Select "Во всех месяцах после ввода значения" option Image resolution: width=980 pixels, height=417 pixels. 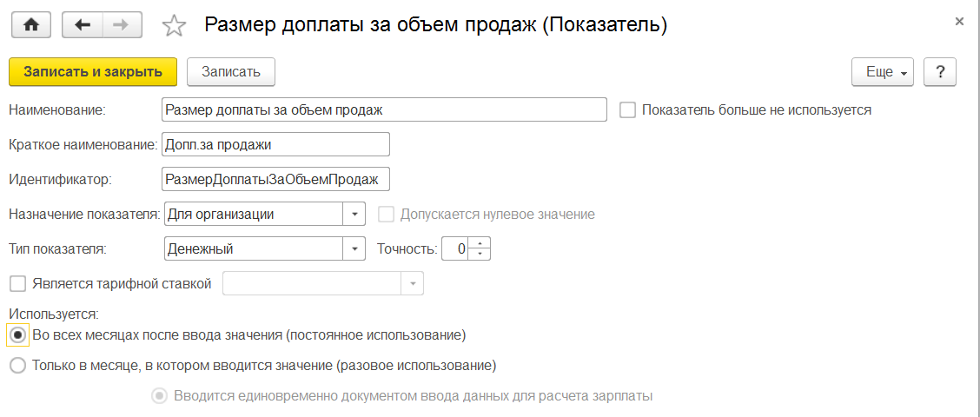click(x=17, y=334)
